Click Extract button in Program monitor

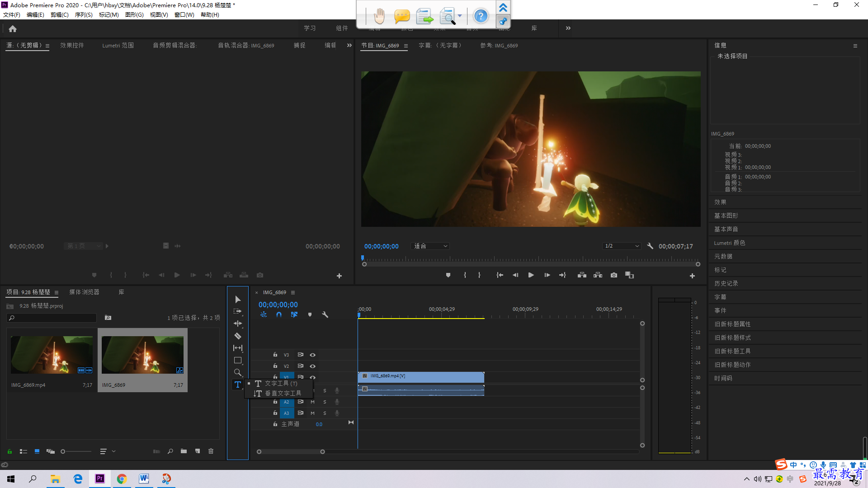click(598, 275)
